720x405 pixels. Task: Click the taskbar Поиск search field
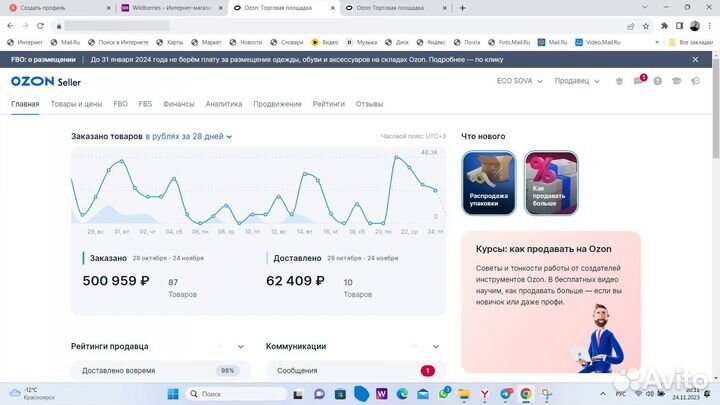[236, 394]
